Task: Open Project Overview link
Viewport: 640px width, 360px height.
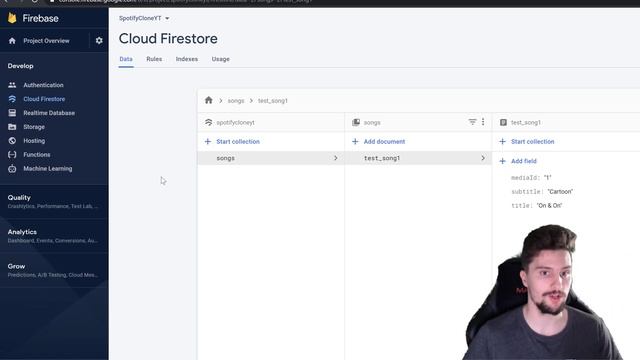Action: click(x=46, y=41)
